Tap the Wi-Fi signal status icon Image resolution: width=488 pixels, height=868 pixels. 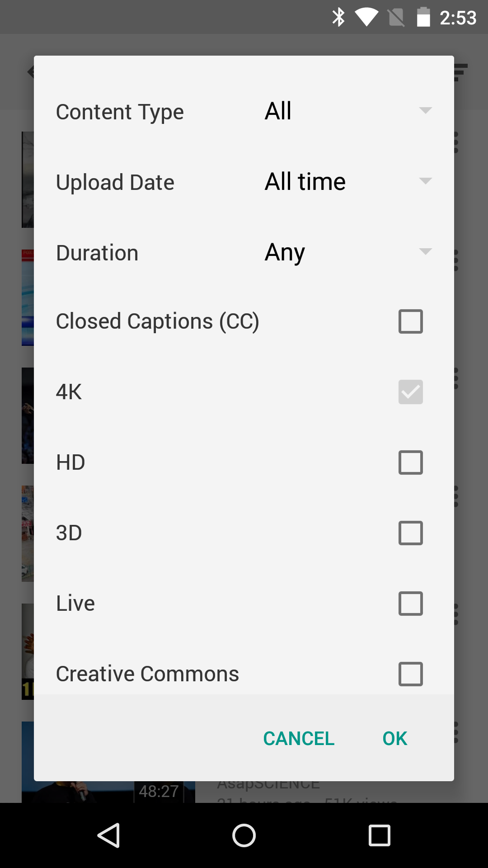(x=366, y=18)
